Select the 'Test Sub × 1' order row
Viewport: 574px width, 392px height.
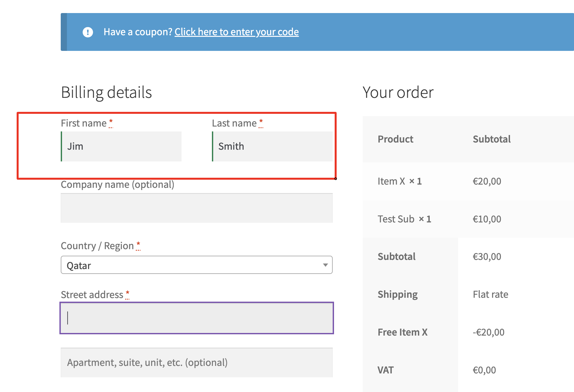[468, 219]
